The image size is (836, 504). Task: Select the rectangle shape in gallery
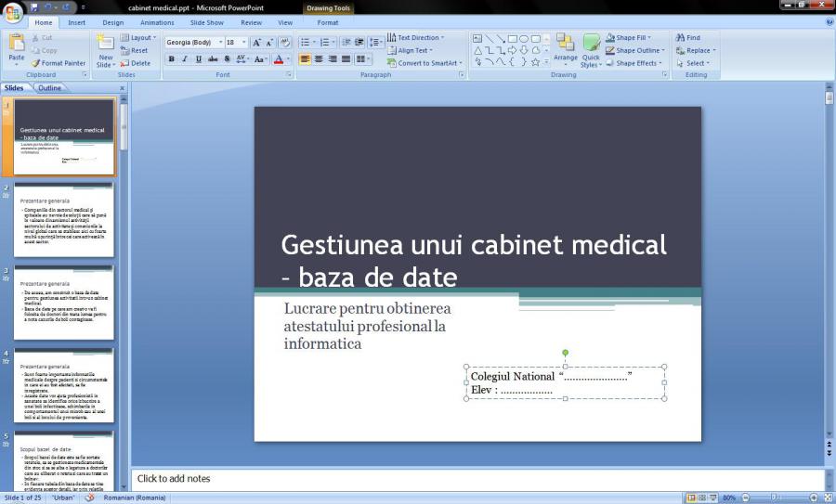tap(512, 38)
